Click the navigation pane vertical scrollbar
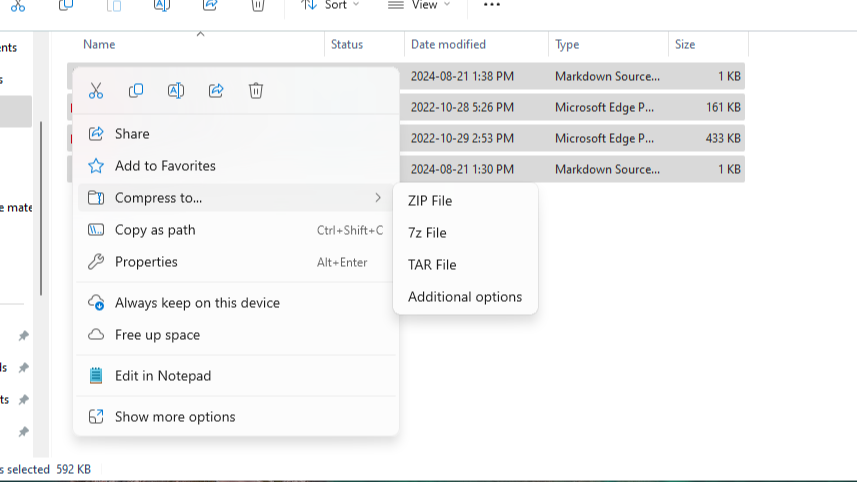Screen dimensions: 857x482 41,208
